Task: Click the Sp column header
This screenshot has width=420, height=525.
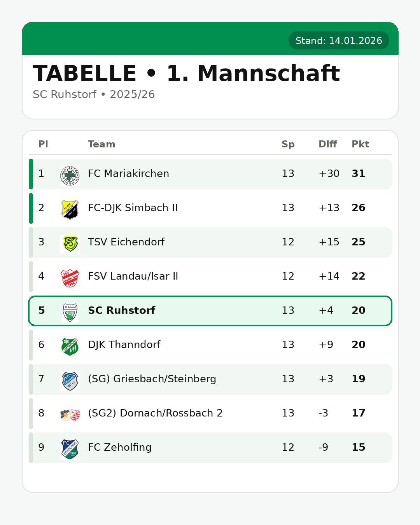Action: pyautogui.click(x=288, y=144)
